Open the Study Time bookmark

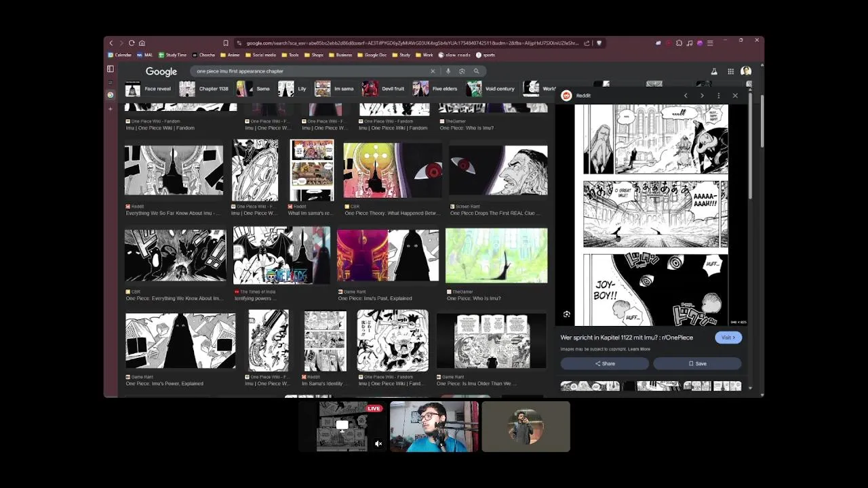coord(172,55)
